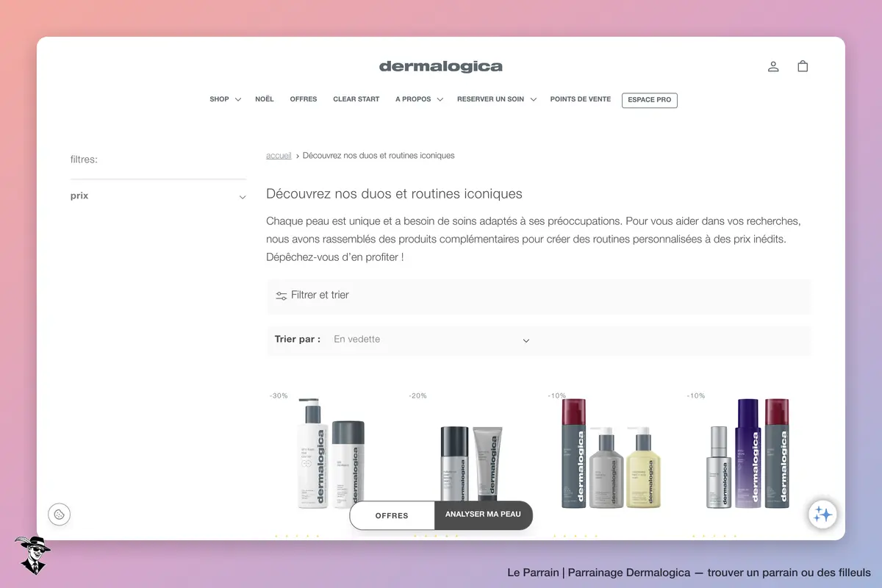Click the ESPACE PRO button
Viewport: 882px width, 588px height.
(650, 100)
